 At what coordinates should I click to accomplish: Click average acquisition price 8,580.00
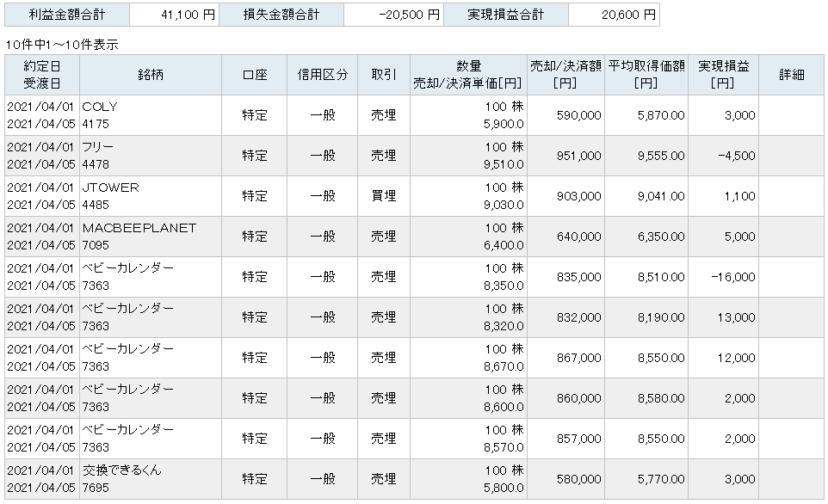661,398
